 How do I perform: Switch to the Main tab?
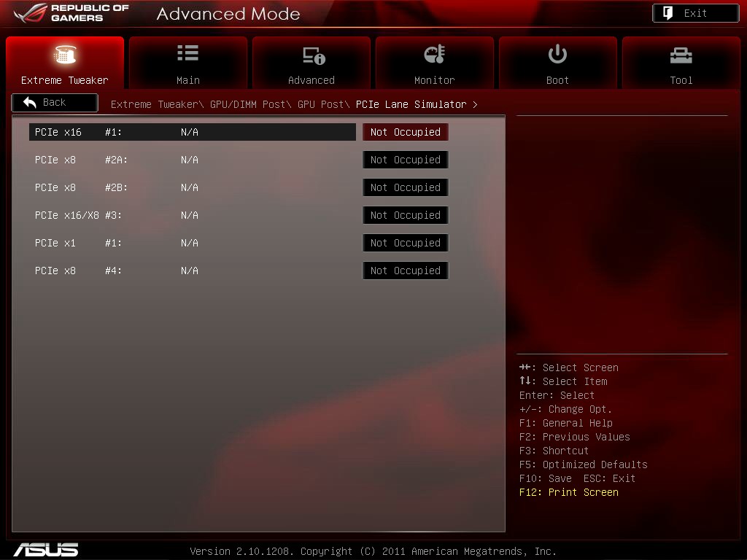point(188,63)
